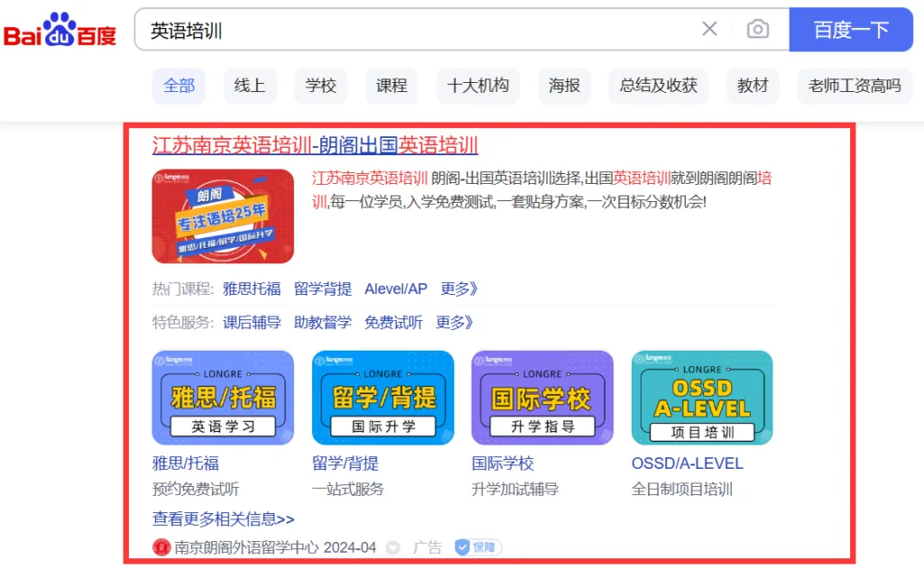Select the 课程 filter tab

pos(392,86)
